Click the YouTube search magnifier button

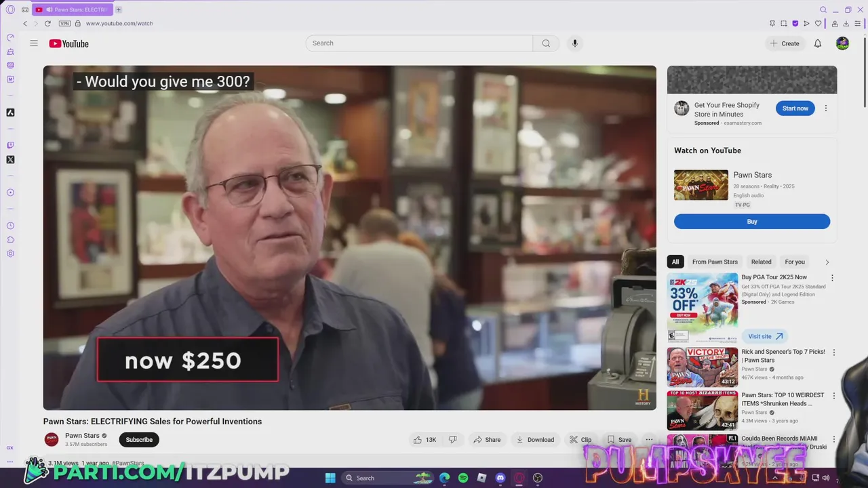(x=546, y=43)
